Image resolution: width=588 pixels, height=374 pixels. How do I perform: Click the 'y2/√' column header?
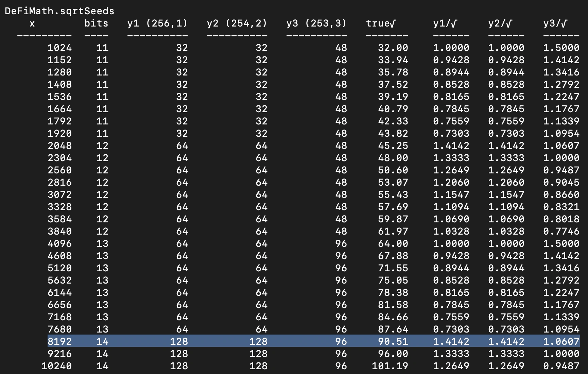500,23
